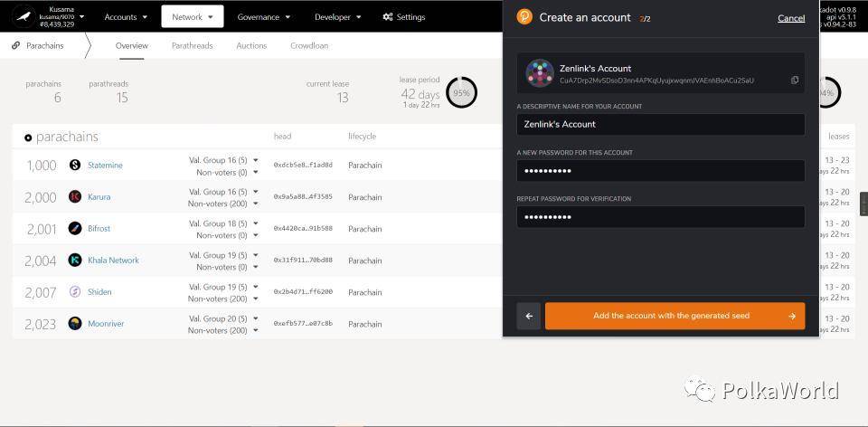Click the Statemine parachain icon

pyautogui.click(x=75, y=165)
